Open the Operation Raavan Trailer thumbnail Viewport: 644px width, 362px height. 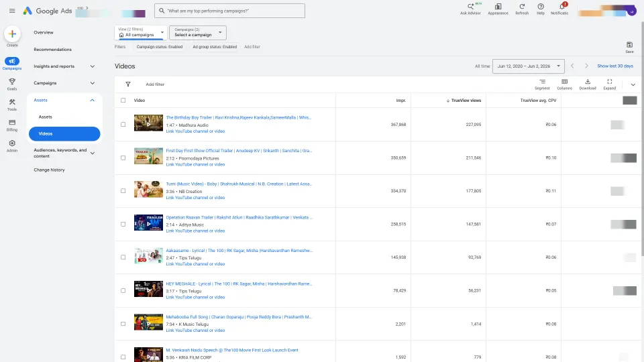tap(148, 223)
